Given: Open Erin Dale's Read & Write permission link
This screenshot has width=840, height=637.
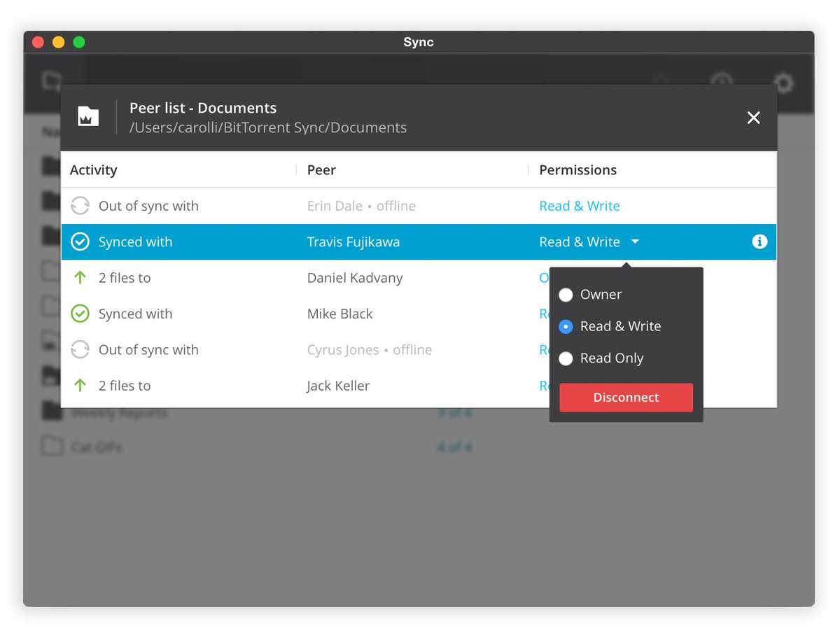Looking at the screenshot, I should (580, 206).
